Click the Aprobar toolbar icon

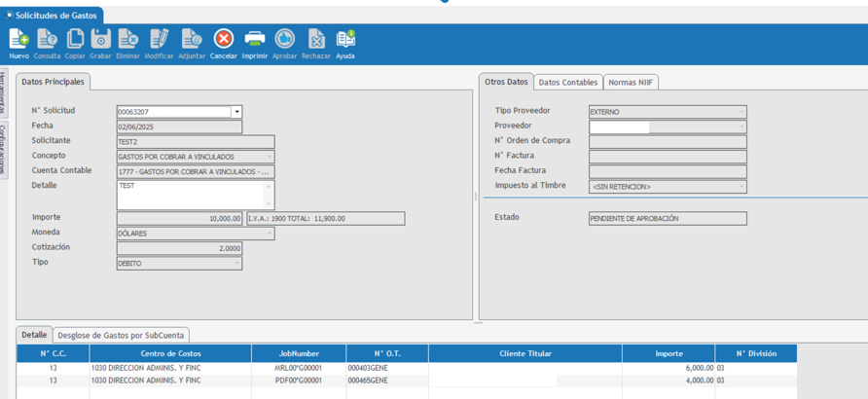pyautogui.click(x=284, y=39)
